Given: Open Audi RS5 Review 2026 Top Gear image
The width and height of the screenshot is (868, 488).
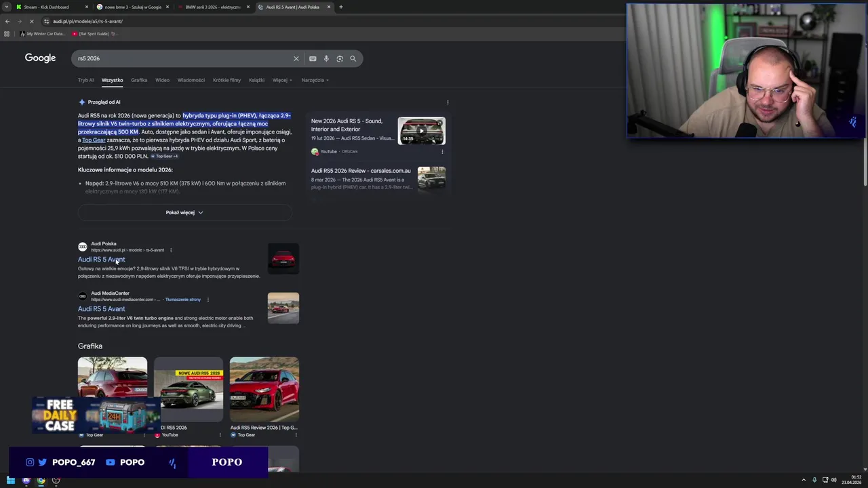Looking at the screenshot, I should pyautogui.click(x=264, y=389).
